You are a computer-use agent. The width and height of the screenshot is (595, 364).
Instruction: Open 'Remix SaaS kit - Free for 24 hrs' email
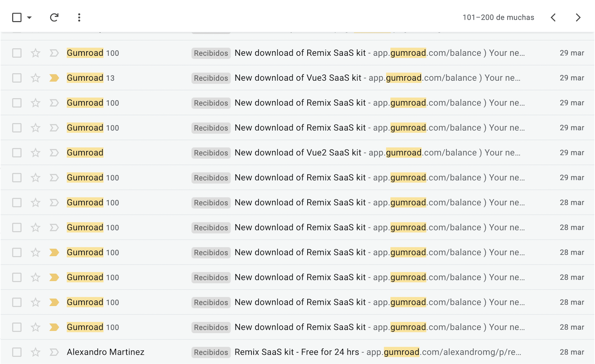click(x=297, y=352)
